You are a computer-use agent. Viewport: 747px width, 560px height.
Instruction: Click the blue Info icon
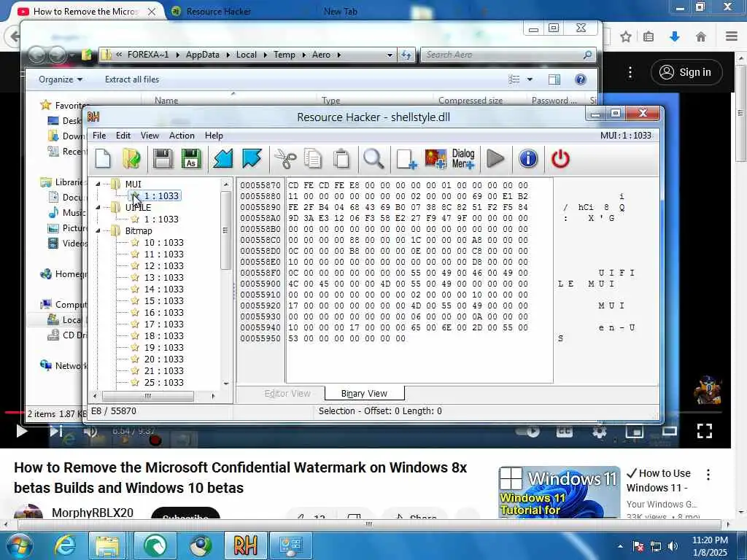coord(528,158)
